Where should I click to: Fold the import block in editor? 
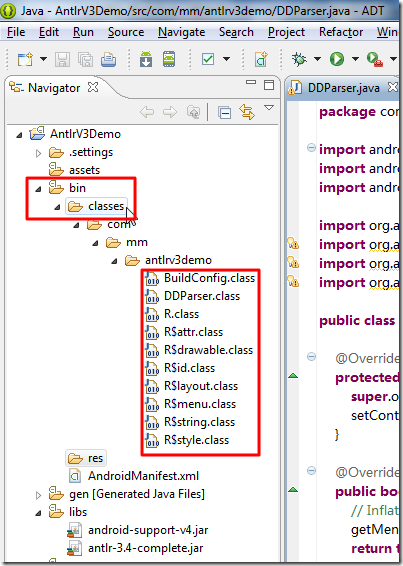[311, 148]
